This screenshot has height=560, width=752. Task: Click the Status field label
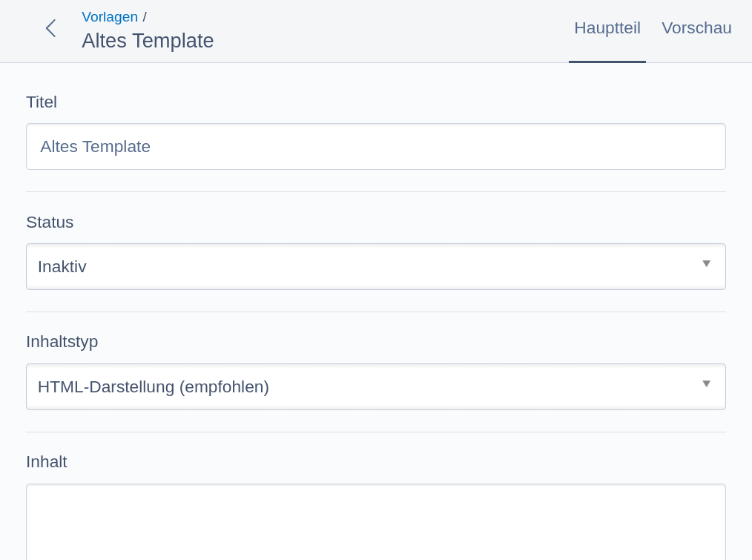(50, 223)
